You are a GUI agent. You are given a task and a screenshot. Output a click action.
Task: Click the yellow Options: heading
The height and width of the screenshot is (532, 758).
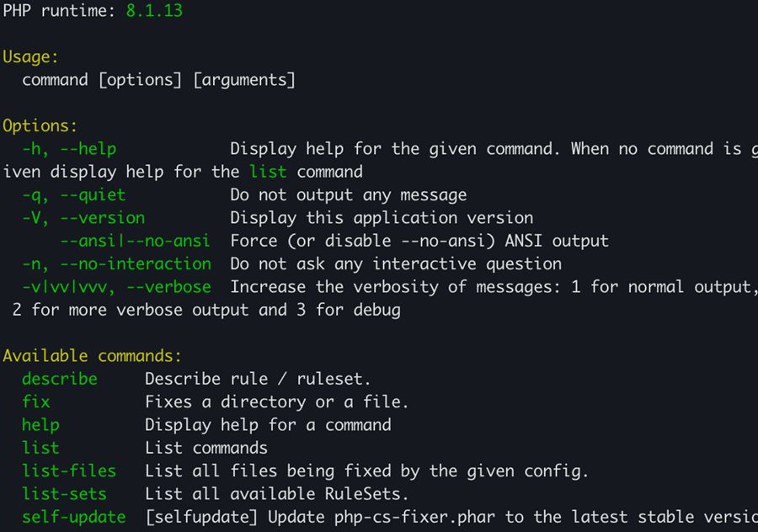pos(40,126)
